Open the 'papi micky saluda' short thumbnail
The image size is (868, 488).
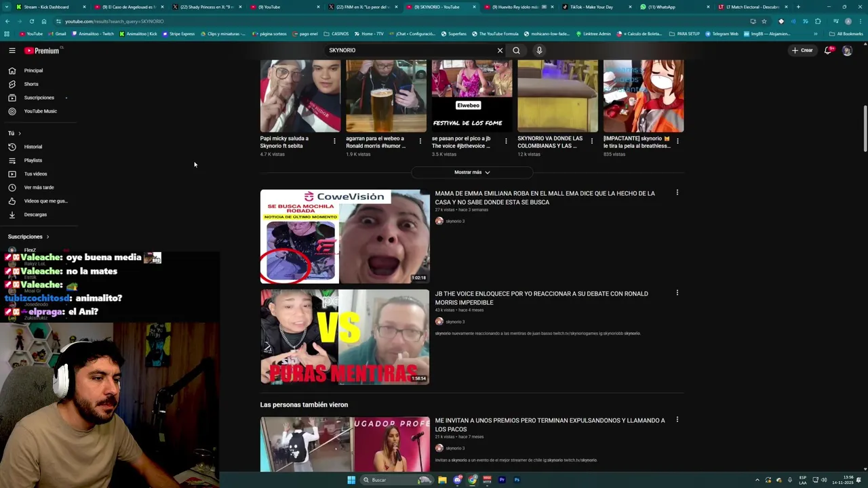tap(300, 96)
